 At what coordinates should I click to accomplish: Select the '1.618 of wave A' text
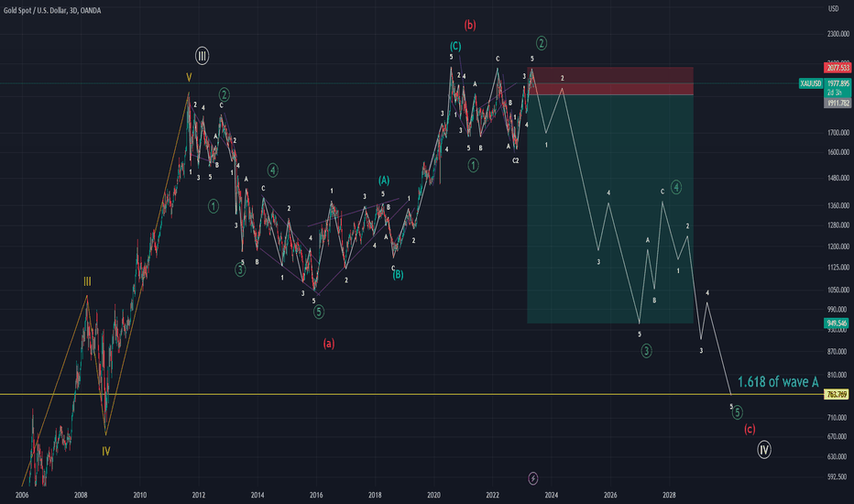(x=778, y=381)
